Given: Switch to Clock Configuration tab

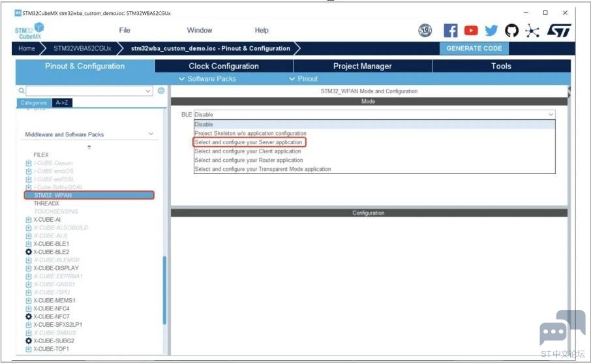Looking at the screenshot, I should 224,66.
